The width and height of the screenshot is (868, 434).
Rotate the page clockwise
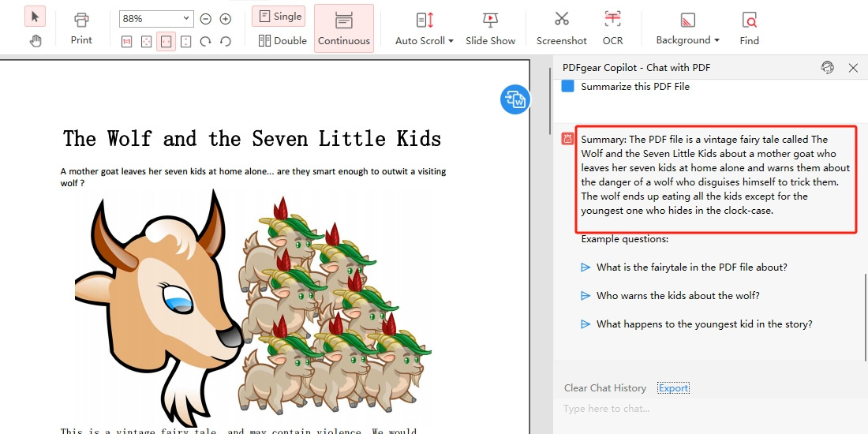pyautogui.click(x=205, y=42)
